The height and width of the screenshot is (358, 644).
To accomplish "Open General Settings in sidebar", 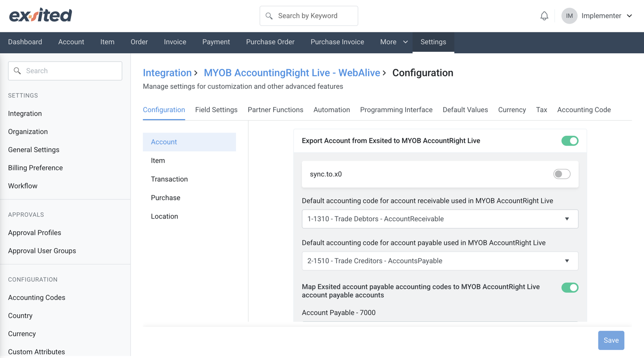I will [x=34, y=150].
